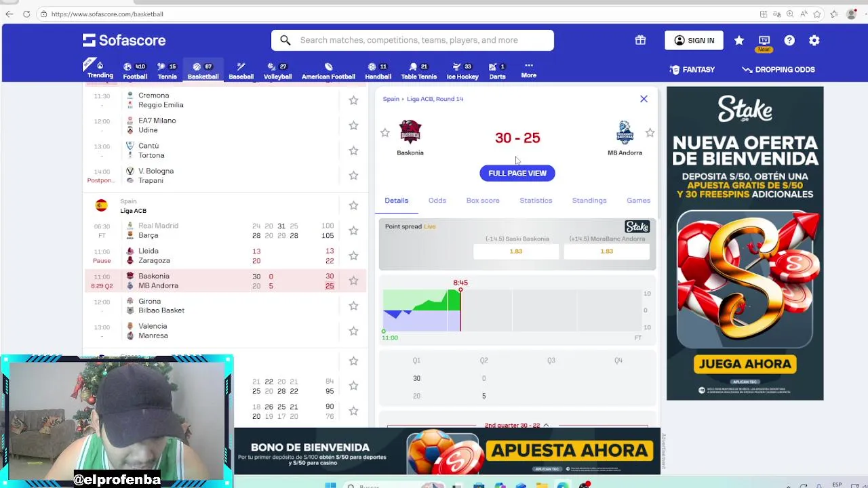Viewport: 868px width, 488px height.
Task: Favorite the V. Bologna vs Trapani match
Action: 353,176
